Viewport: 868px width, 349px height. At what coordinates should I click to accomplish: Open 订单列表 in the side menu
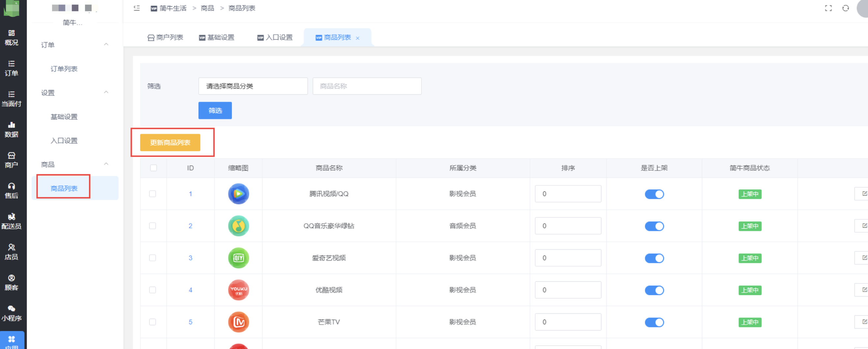[x=64, y=69]
